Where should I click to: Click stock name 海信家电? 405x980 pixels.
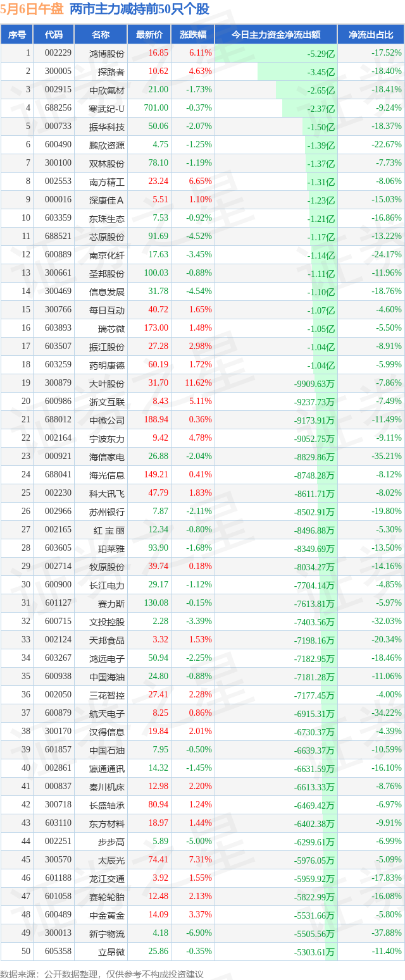(107, 456)
